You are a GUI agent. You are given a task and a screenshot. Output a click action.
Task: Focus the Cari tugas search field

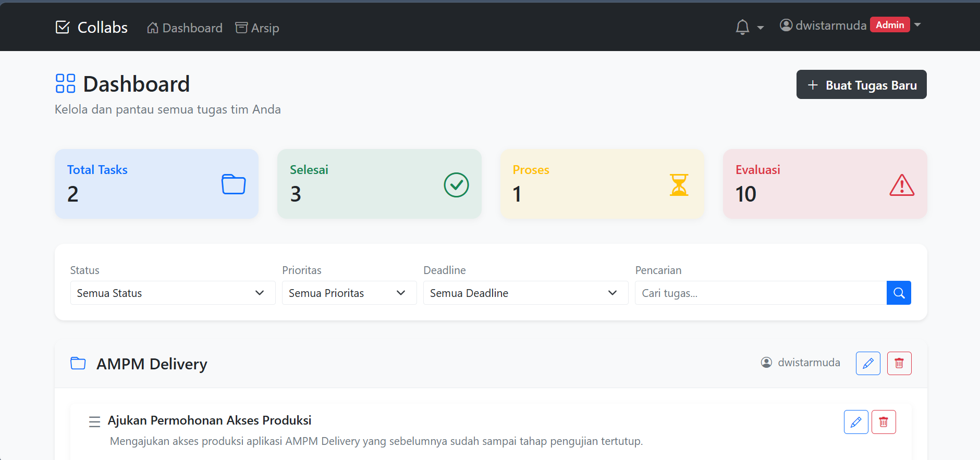coord(760,293)
